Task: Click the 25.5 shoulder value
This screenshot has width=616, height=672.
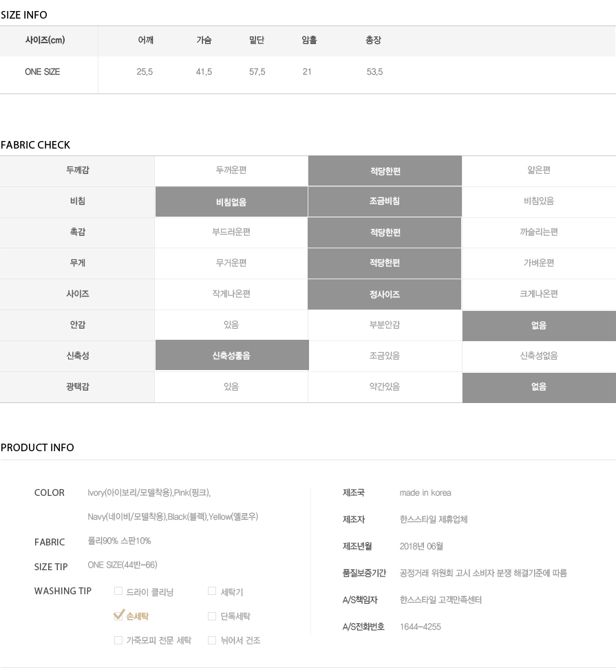Action: click(x=145, y=72)
